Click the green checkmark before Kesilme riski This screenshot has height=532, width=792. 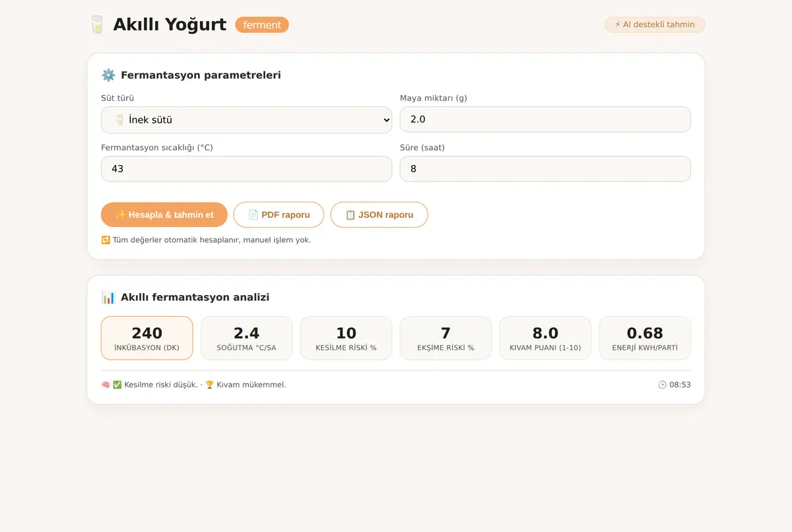(117, 385)
